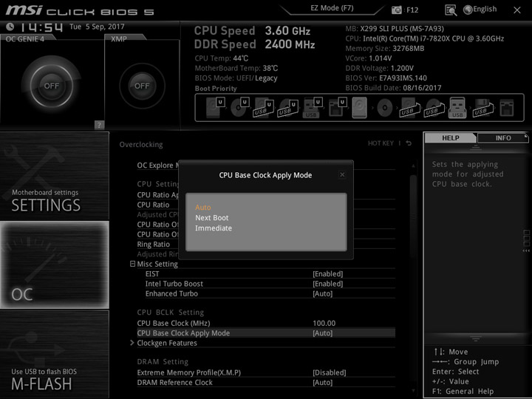Open CPU Base Clock Apply Mode [Auto] option
532x399 pixels.
pyautogui.click(x=323, y=333)
